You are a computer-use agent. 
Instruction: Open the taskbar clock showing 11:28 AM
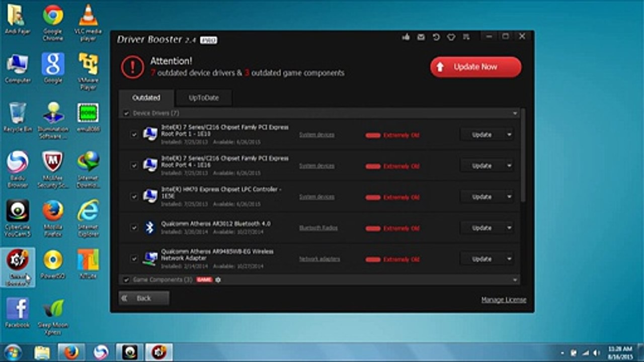619,352
